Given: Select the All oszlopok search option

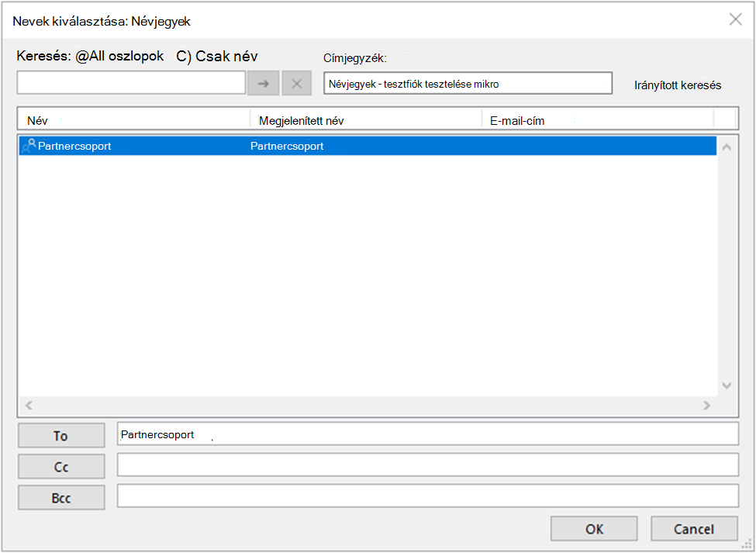Looking at the screenshot, I should 119,57.
